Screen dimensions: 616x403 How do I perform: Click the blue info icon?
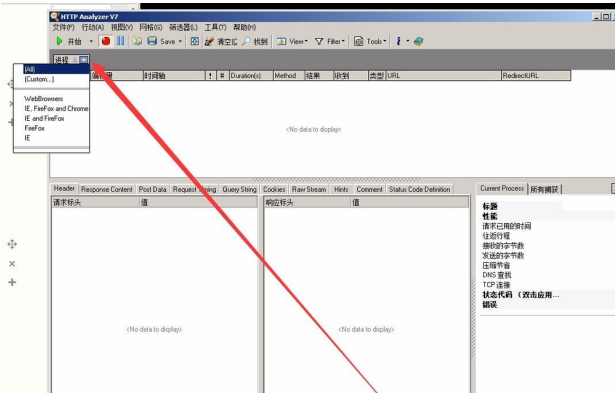pos(398,41)
